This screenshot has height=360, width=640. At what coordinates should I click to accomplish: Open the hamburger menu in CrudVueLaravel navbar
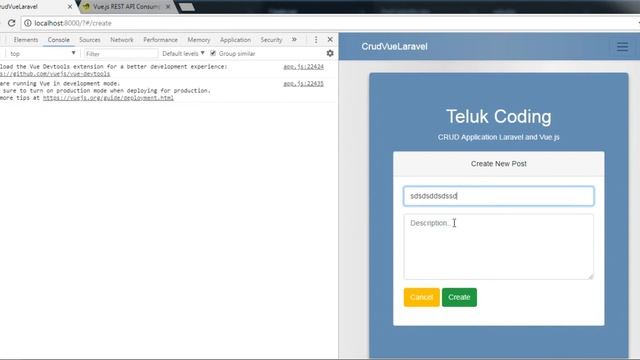click(622, 47)
